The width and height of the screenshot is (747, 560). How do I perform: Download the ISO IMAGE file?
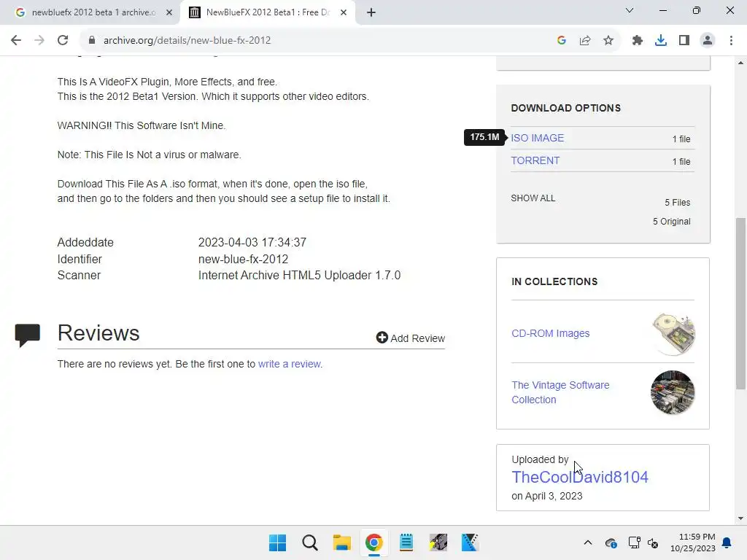(x=538, y=138)
